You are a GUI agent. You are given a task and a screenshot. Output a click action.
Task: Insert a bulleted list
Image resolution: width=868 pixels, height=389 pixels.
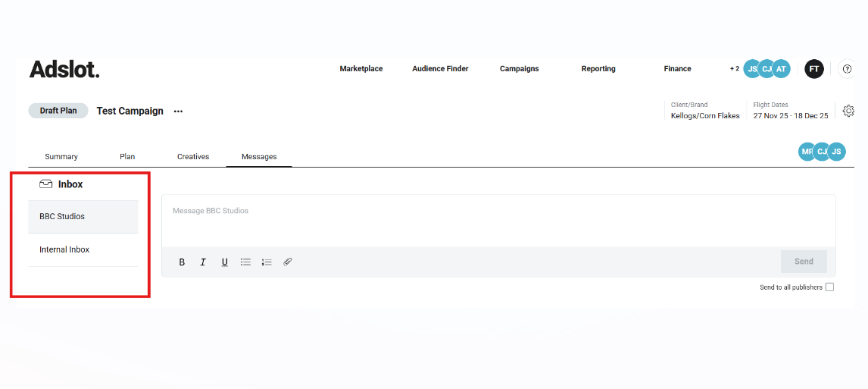(x=245, y=262)
